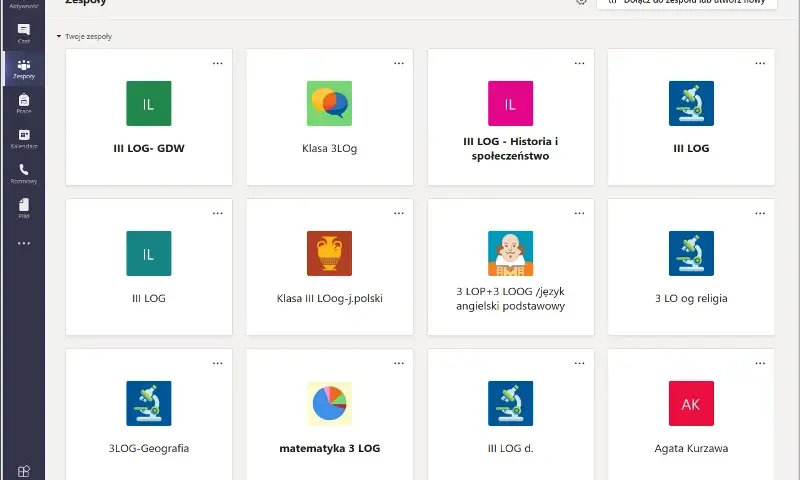Open more options for 3LOG-Geografia
This screenshot has width=800, height=480.
pos(217,363)
